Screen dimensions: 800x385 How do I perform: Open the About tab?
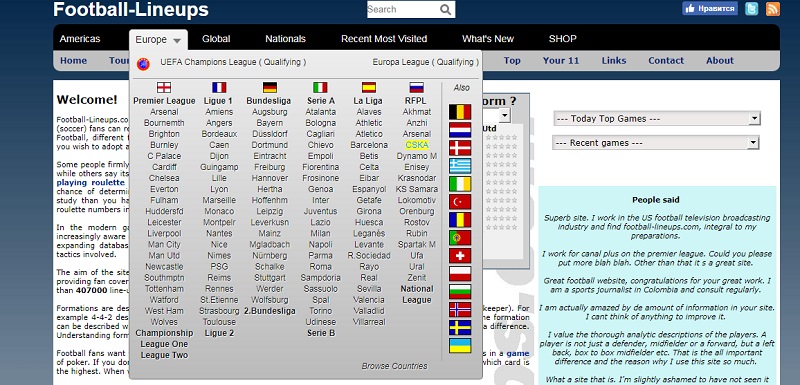point(720,61)
